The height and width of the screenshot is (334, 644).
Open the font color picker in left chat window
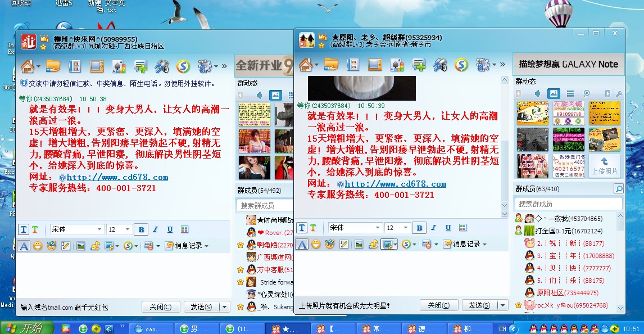point(184,229)
